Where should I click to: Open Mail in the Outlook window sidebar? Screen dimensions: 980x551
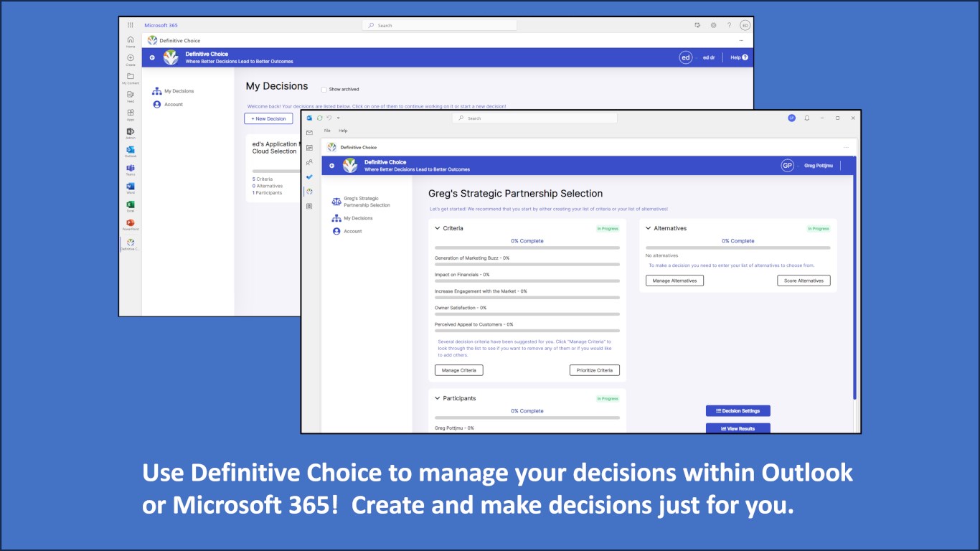(x=309, y=133)
